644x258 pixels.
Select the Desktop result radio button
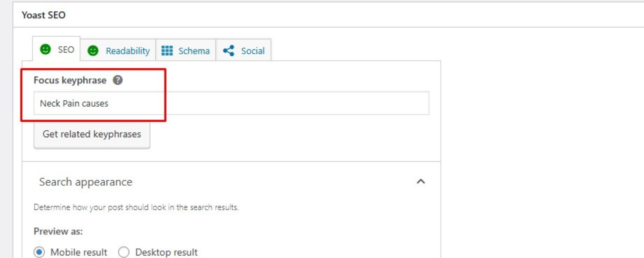coord(124,252)
